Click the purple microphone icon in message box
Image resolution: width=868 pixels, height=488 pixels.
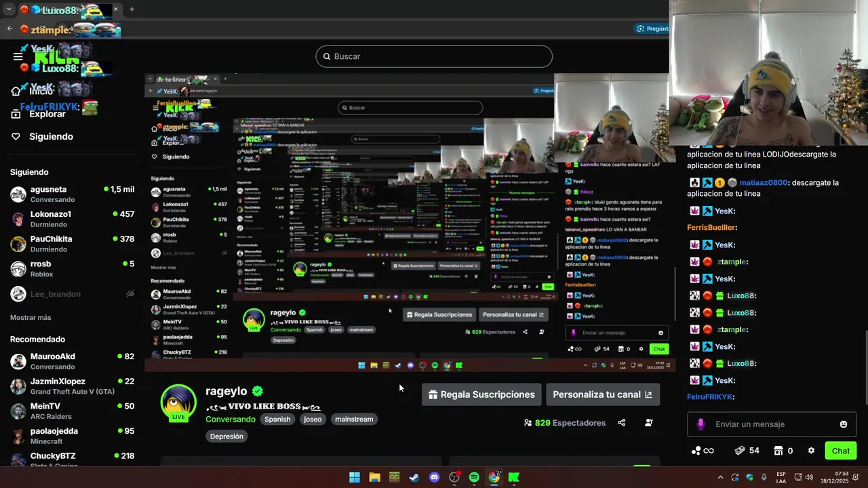(x=701, y=424)
